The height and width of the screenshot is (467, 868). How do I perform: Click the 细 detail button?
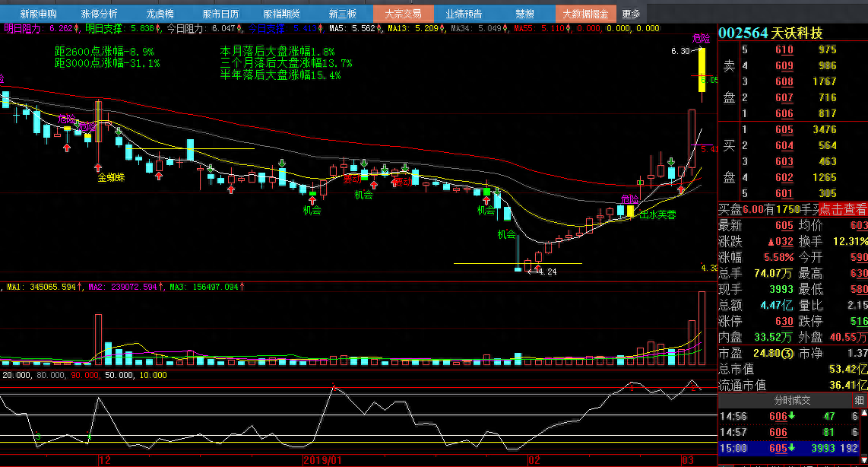[x=858, y=400]
